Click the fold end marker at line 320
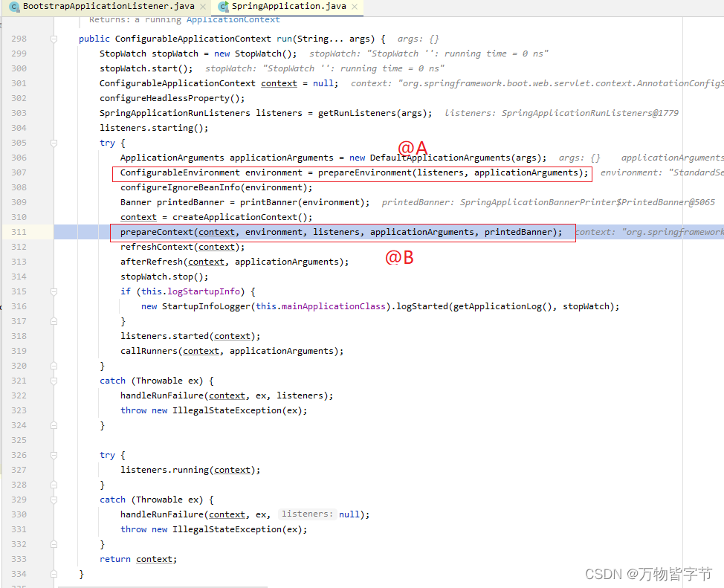Viewport: 724px width, 588px height. coord(54,366)
